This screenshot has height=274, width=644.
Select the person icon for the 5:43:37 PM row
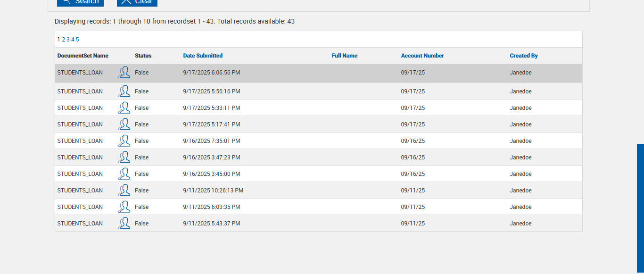point(124,224)
